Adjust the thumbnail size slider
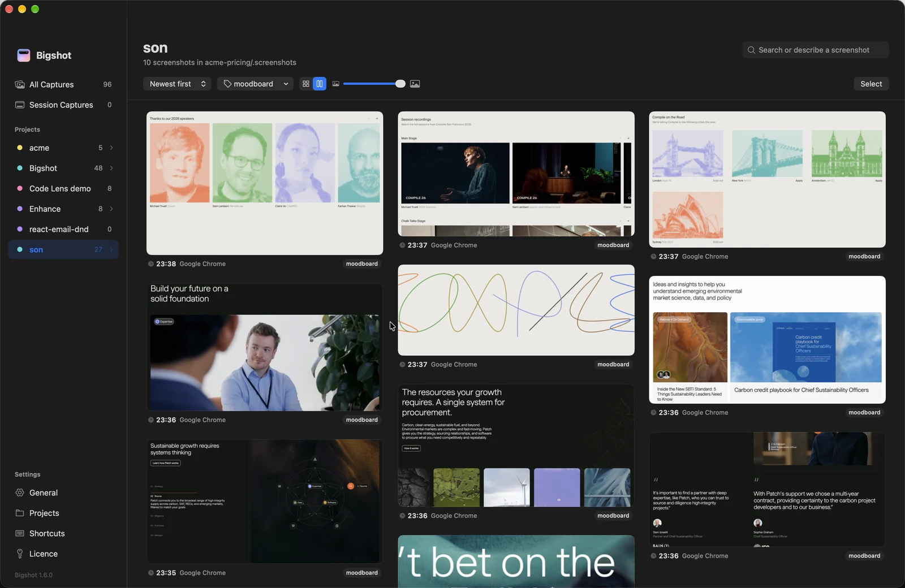This screenshot has width=905, height=588. click(374, 84)
